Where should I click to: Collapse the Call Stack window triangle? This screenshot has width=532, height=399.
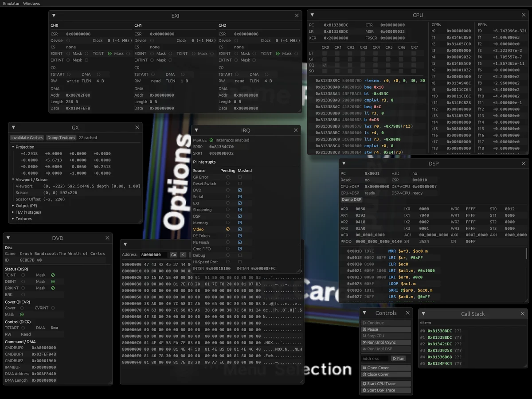point(423,313)
